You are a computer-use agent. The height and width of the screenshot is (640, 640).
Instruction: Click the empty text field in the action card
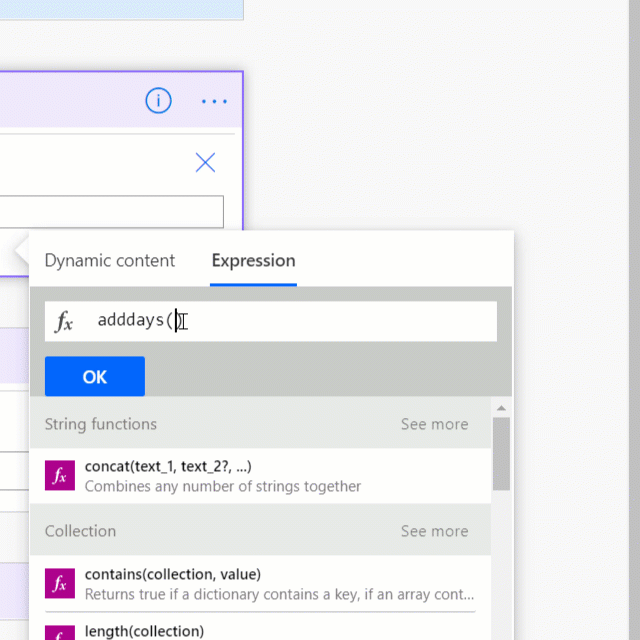click(x=111, y=211)
